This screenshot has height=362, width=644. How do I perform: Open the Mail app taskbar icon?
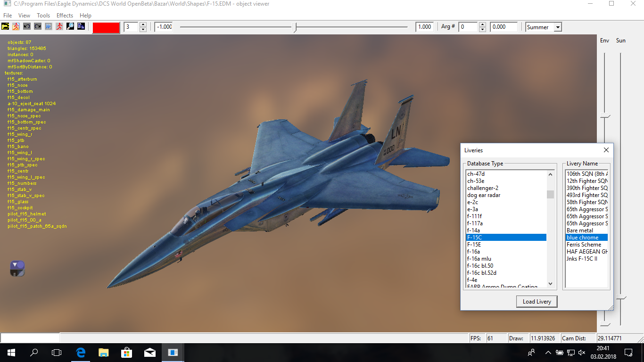[x=150, y=352]
